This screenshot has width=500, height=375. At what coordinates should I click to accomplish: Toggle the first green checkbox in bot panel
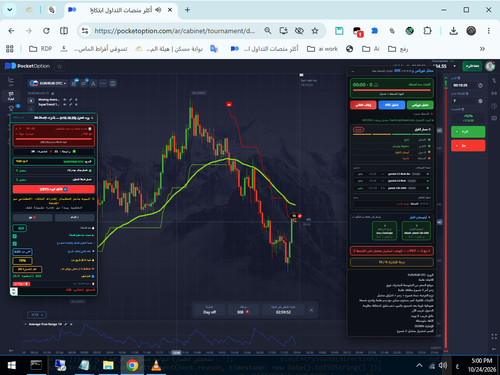click(15, 236)
